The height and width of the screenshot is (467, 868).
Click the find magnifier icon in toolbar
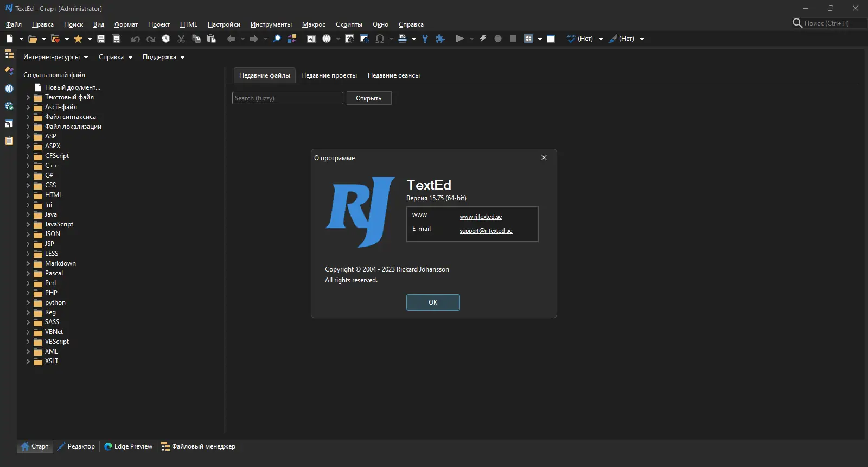277,39
